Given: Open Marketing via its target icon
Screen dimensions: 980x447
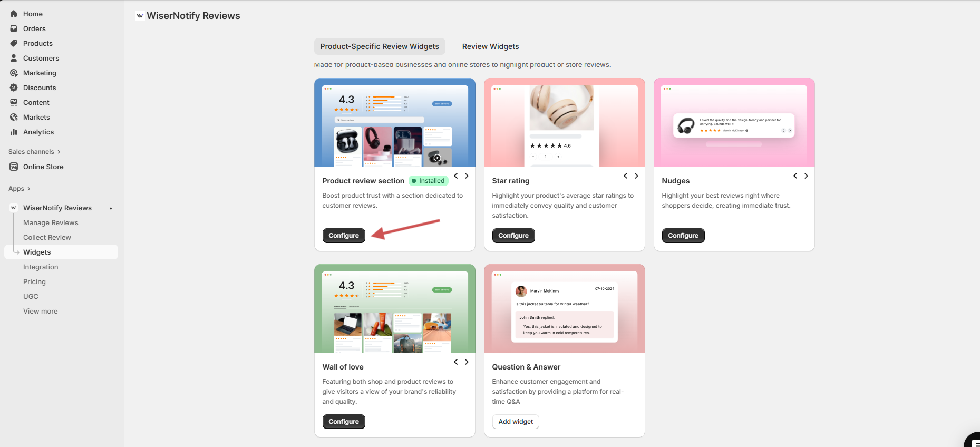Looking at the screenshot, I should point(14,73).
